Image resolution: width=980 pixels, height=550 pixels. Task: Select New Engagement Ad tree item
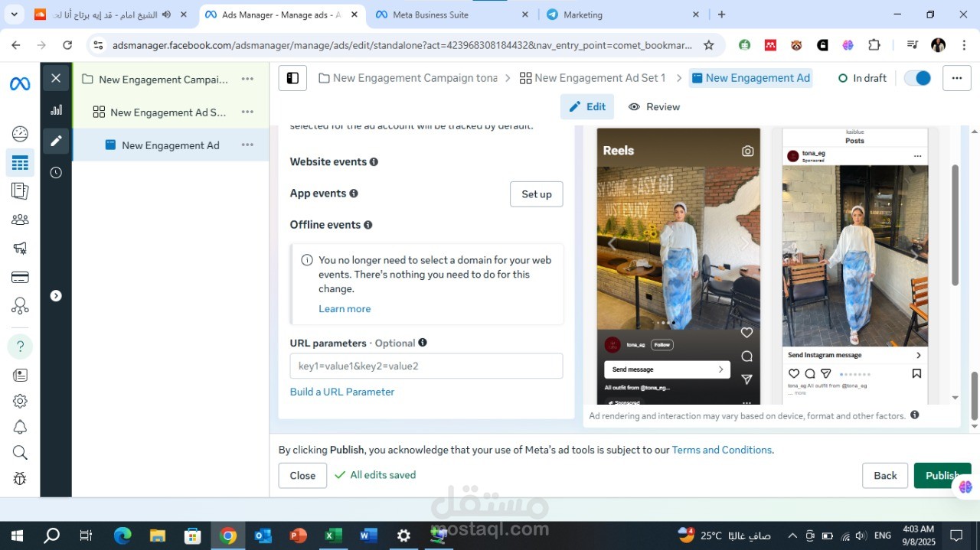tap(171, 145)
